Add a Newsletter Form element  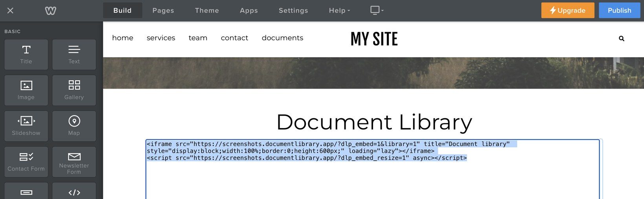tap(74, 162)
